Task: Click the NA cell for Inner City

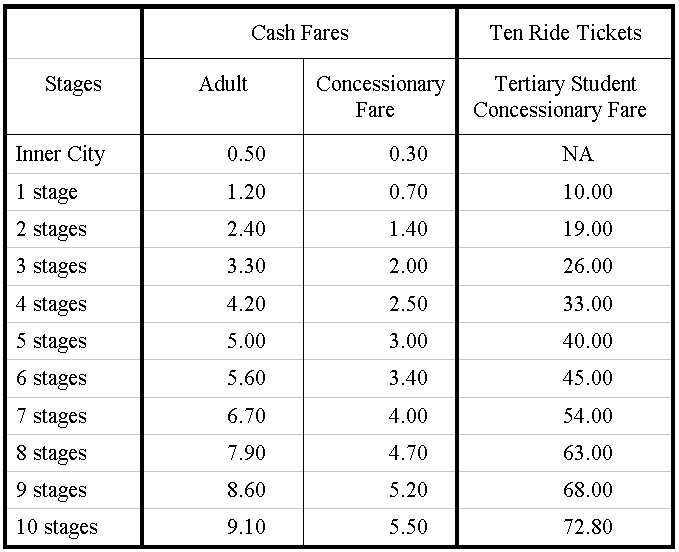Action: (578, 154)
